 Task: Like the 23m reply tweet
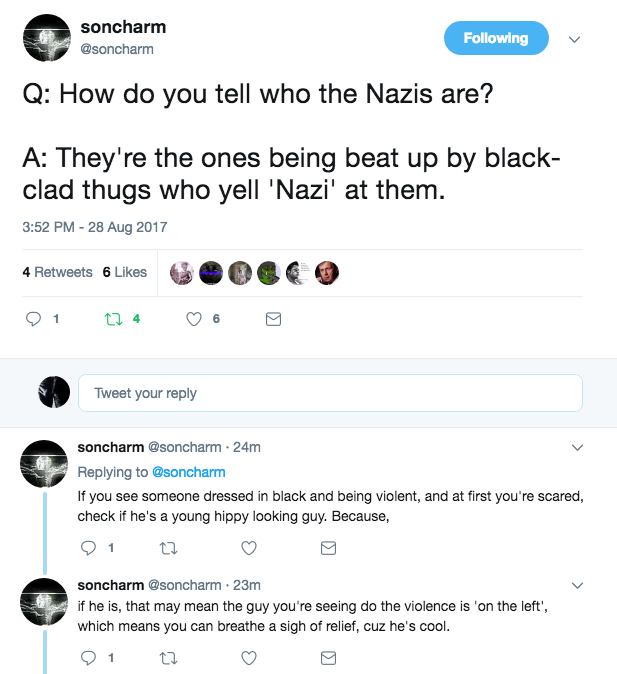[x=249, y=658]
